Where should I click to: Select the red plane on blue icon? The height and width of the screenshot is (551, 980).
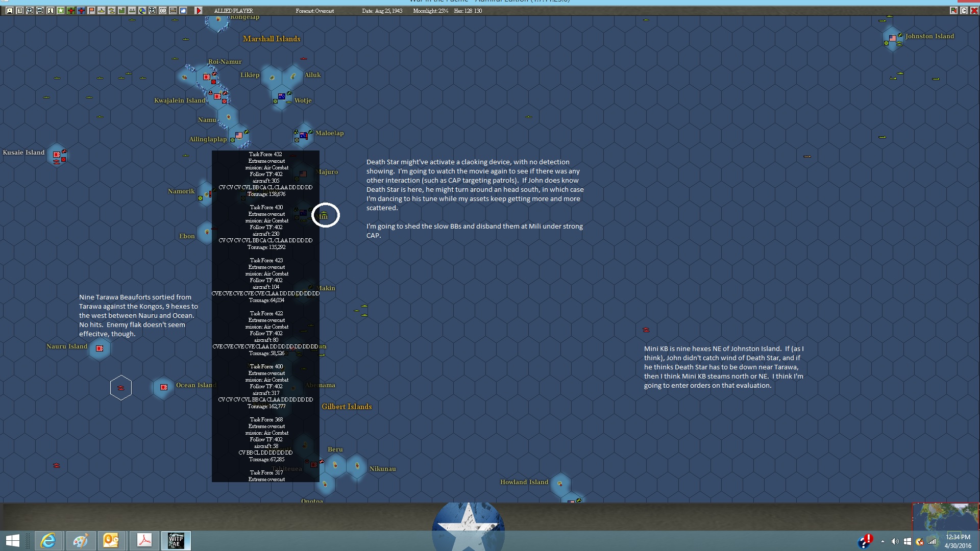tap(81, 10)
